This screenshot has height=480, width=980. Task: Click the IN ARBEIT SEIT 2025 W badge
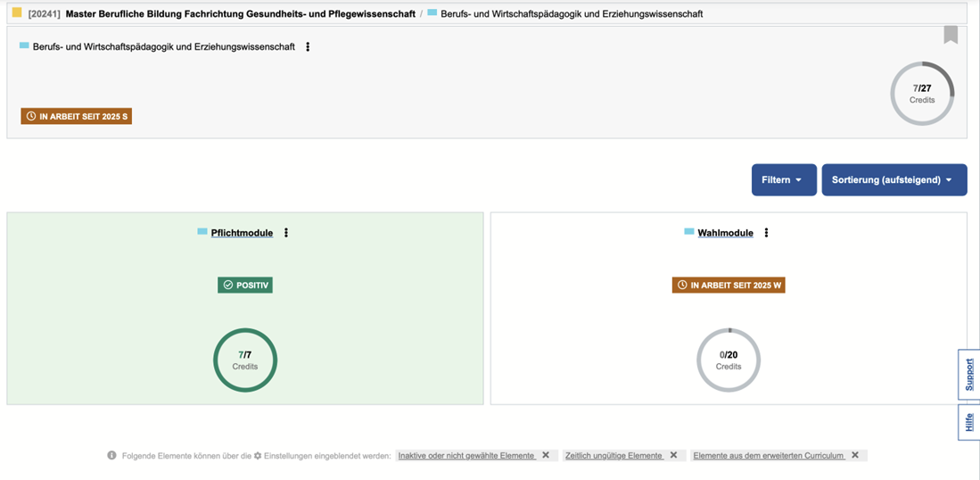pyautogui.click(x=729, y=286)
